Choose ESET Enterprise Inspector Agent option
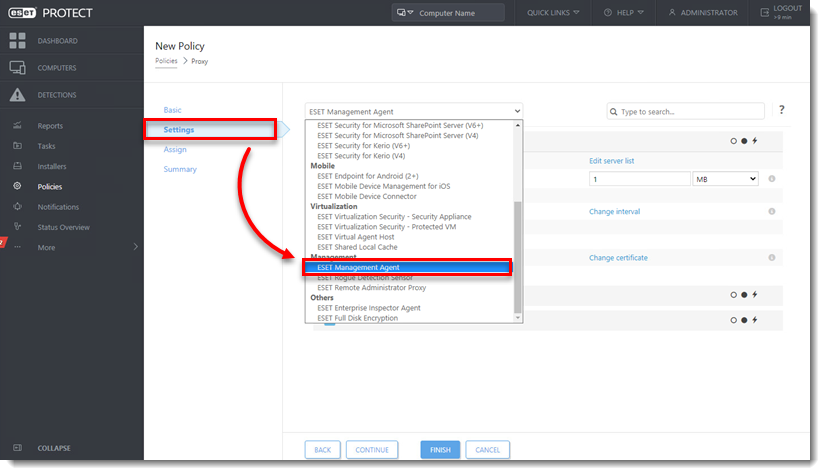 pos(369,308)
